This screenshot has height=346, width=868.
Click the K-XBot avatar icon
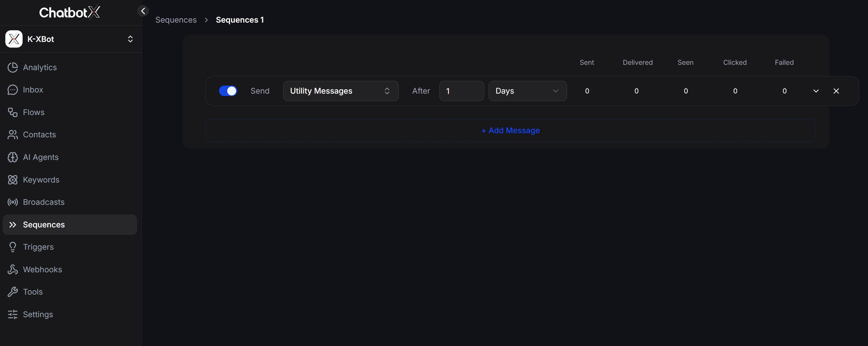click(14, 39)
